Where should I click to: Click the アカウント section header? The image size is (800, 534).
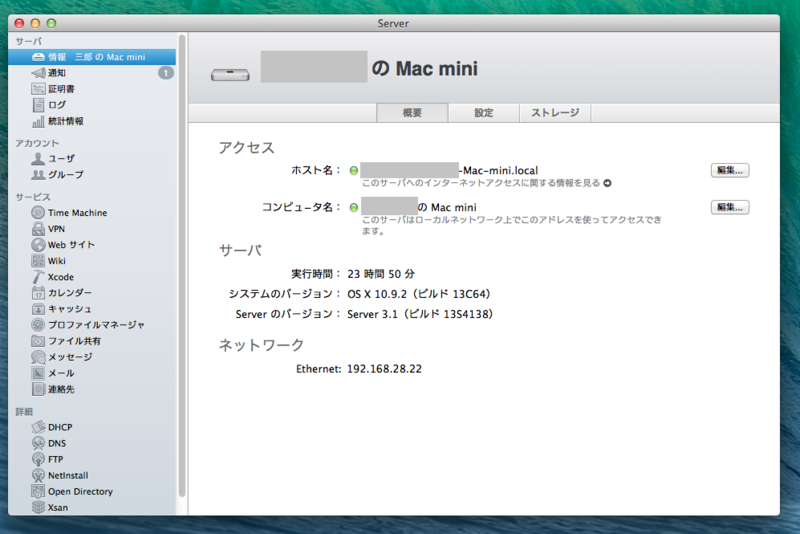point(37,143)
